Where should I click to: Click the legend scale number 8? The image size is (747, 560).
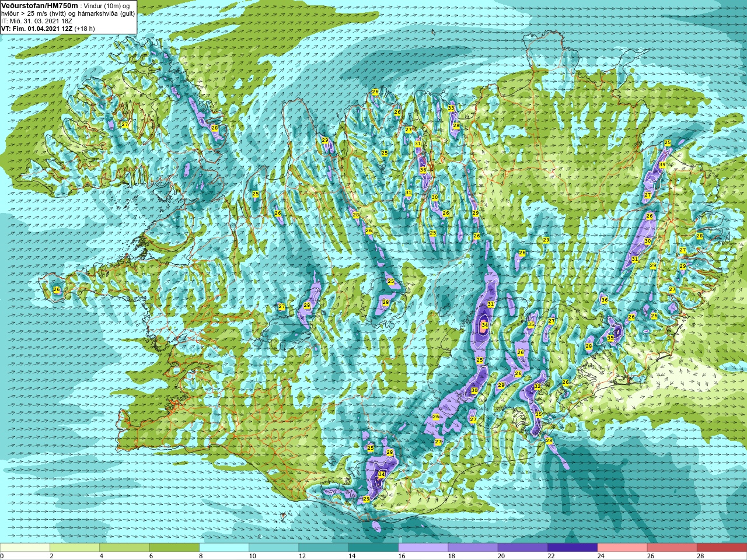coord(201,556)
